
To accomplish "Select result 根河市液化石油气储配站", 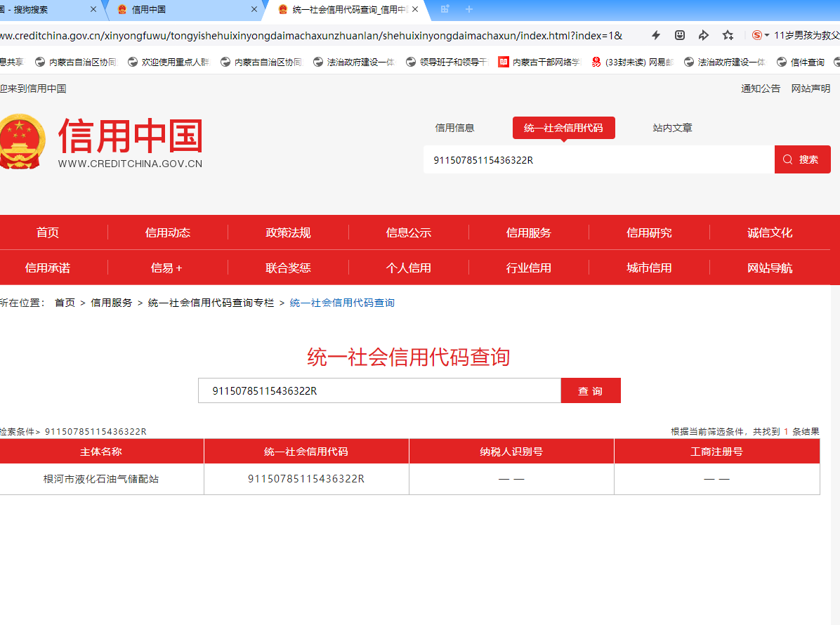I will [x=101, y=479].
